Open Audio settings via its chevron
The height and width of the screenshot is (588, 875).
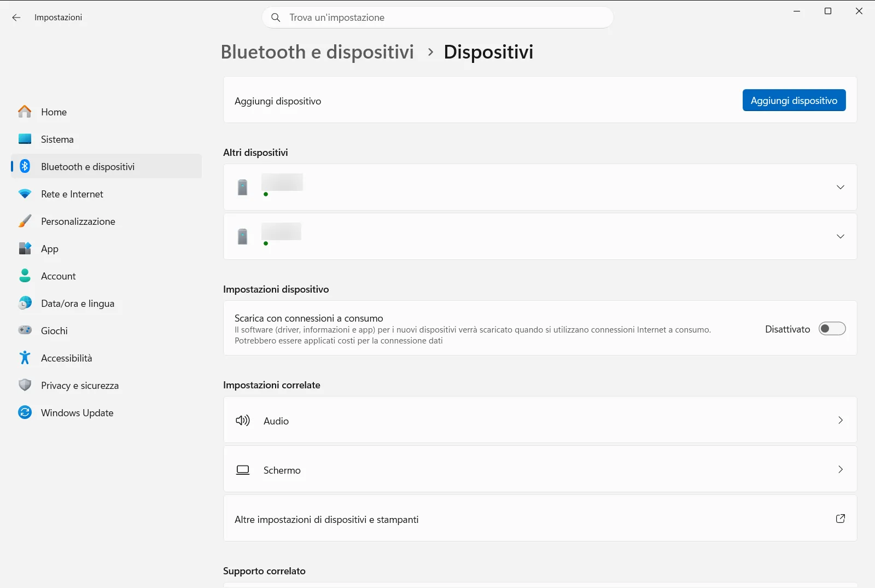pos(841,420)
